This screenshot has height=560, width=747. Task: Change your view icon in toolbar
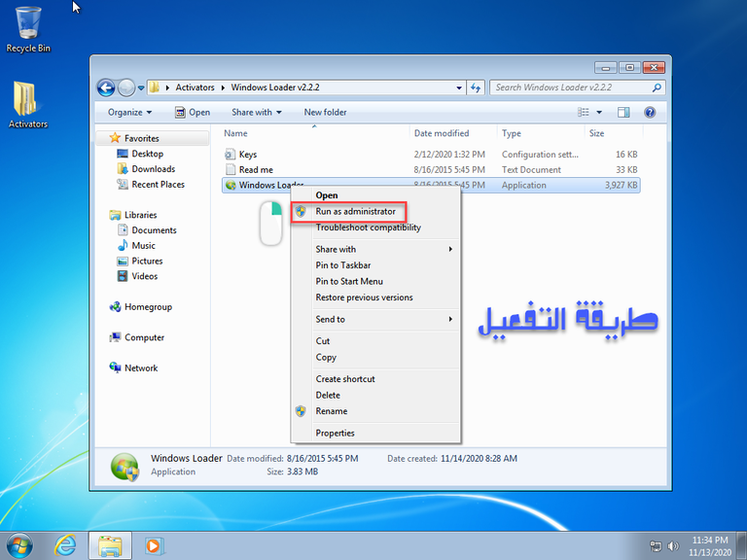coord(584,113)
